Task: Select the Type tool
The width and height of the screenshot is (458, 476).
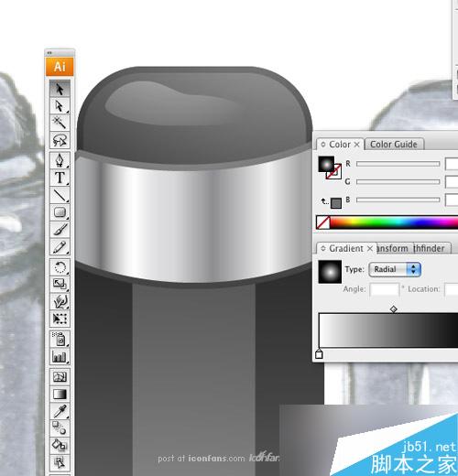Action: 60,178
